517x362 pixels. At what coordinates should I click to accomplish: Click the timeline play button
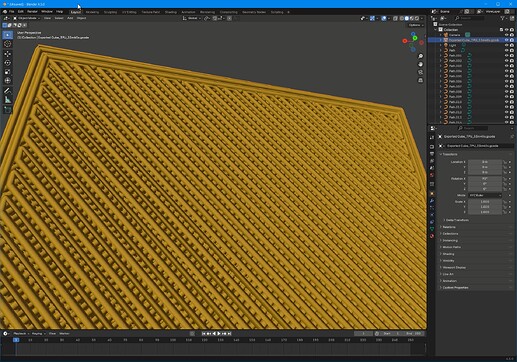(x=219, y=333)
